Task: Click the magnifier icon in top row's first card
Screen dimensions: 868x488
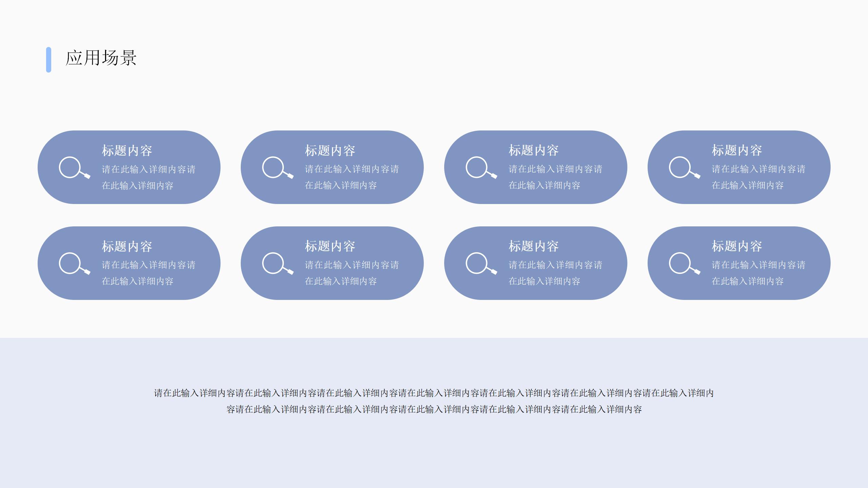Action: pyautogui.click(x=75, y=167)
